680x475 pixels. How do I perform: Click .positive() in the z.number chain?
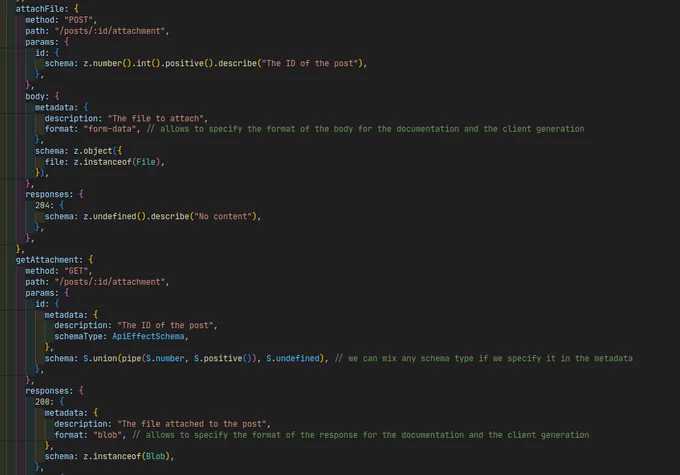click(x=187, y=63)
